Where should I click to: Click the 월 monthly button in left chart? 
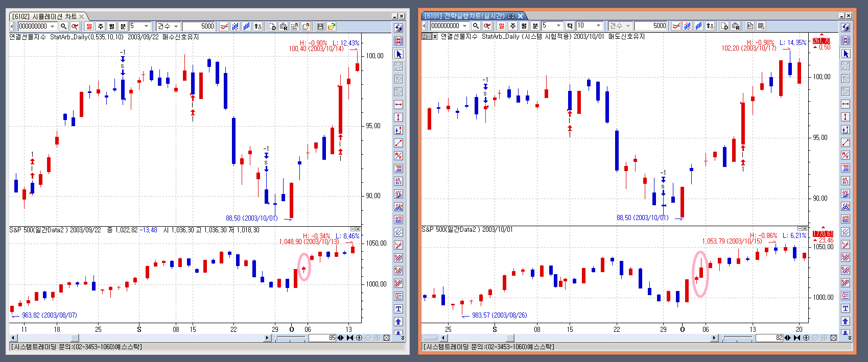tap(111, 26)
